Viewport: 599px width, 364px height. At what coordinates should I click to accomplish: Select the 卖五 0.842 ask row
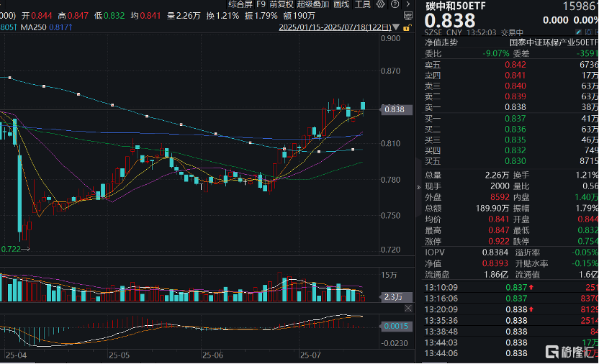[x=511, y=65]
